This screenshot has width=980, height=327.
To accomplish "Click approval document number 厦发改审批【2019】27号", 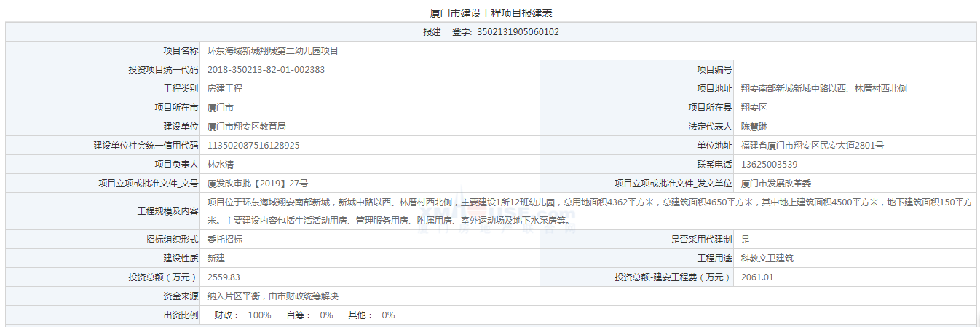I will [257, 184].
